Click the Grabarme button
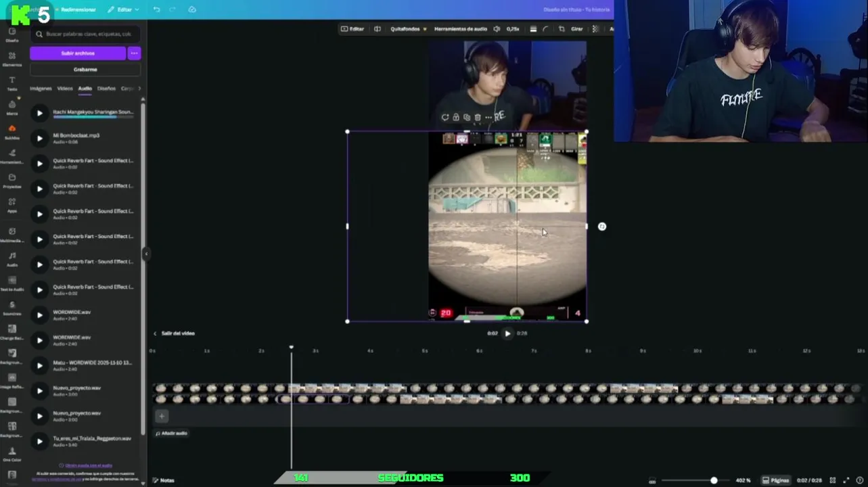Screen dimensions: 868x487 (x=85, y=70)
